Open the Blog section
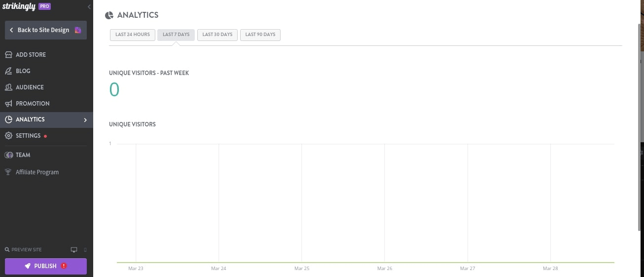 point(46,71)
